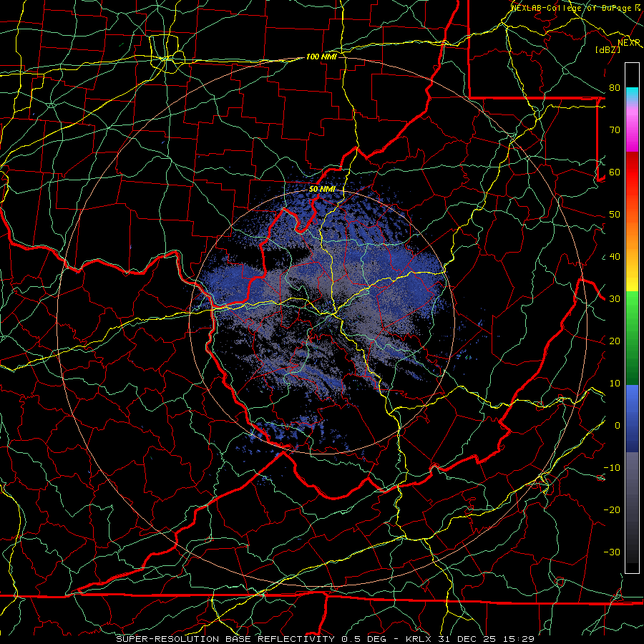Click the 70 value on the dBZ scale
The image size is (644, 644).
615,130
